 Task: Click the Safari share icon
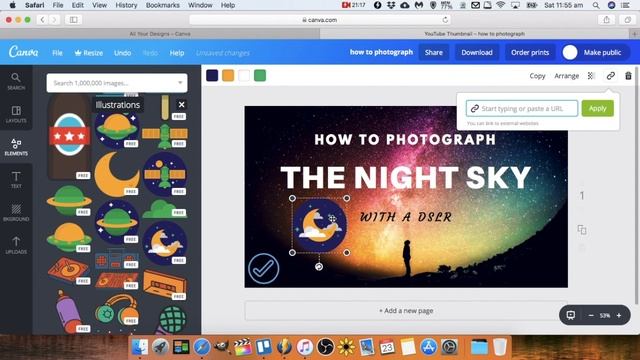tap(607, 20)
